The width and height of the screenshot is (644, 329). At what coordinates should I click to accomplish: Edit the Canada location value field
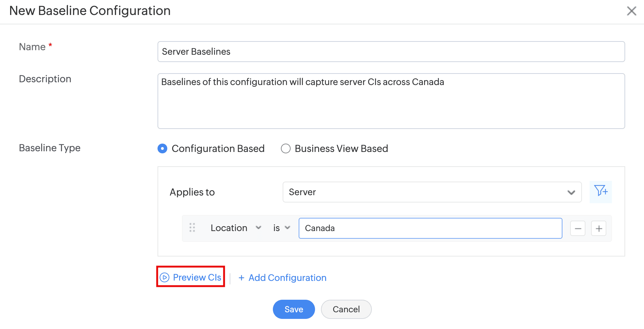[x=430, y=228]
